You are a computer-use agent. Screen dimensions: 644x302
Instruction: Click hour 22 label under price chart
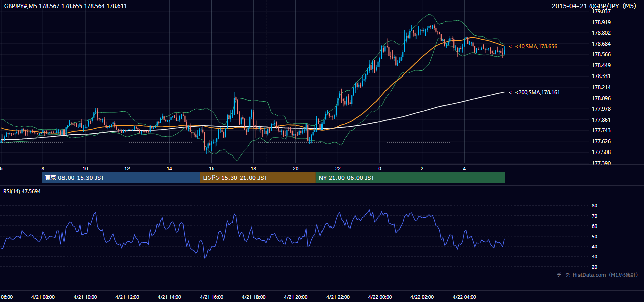coord(338,168)
